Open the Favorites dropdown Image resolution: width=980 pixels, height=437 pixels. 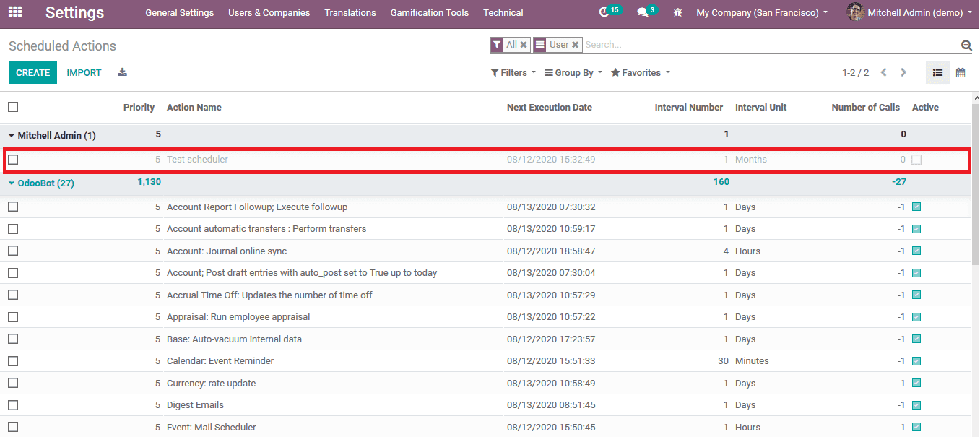point(641,72)
